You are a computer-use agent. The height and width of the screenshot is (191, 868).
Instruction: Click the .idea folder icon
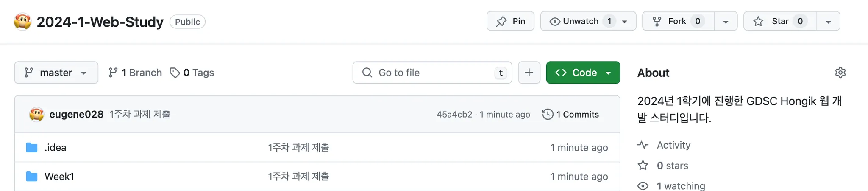[x=32, y=148]
